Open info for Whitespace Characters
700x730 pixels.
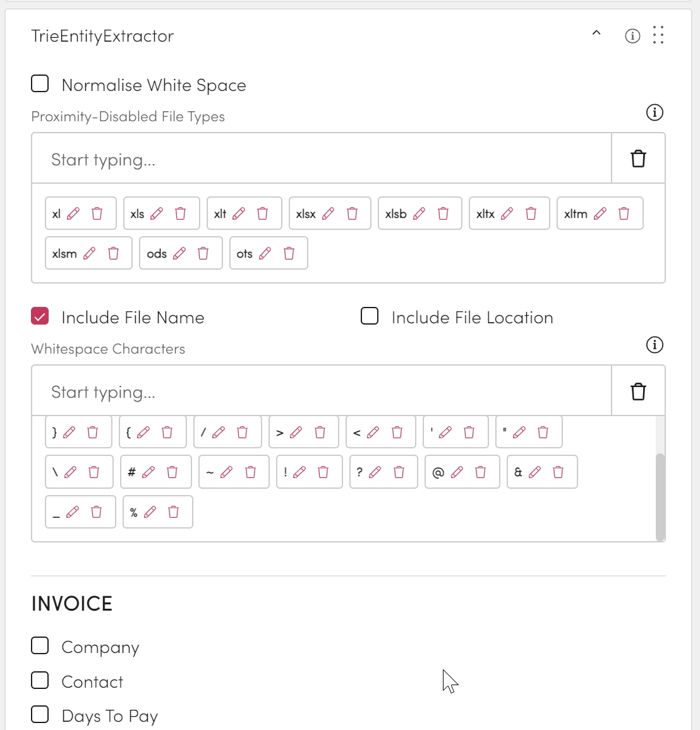click(655, 345)
